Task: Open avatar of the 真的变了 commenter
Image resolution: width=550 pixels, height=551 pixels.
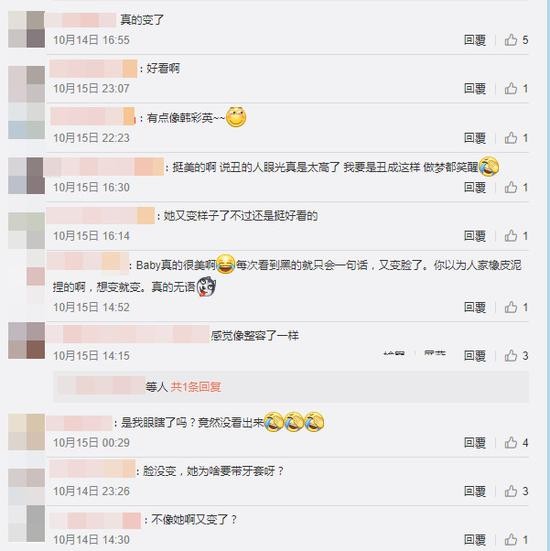Action: (26, 29)
